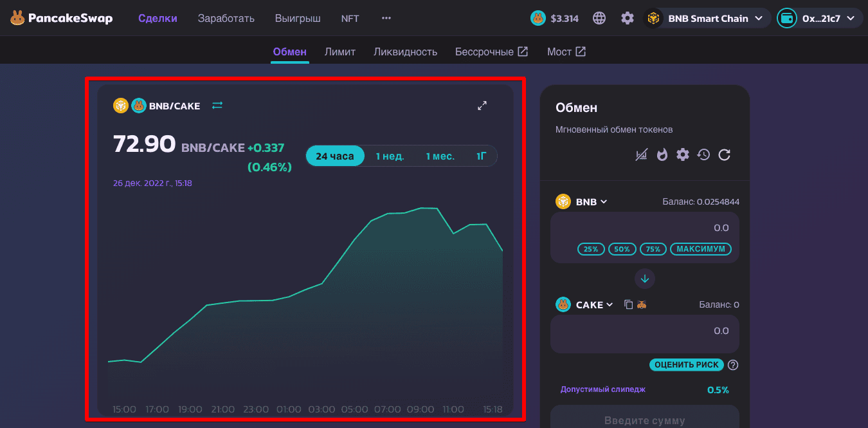Click the Введите сумму button
Screen dimensions: 868x428
pyautogui.click(x=645, y=420)
